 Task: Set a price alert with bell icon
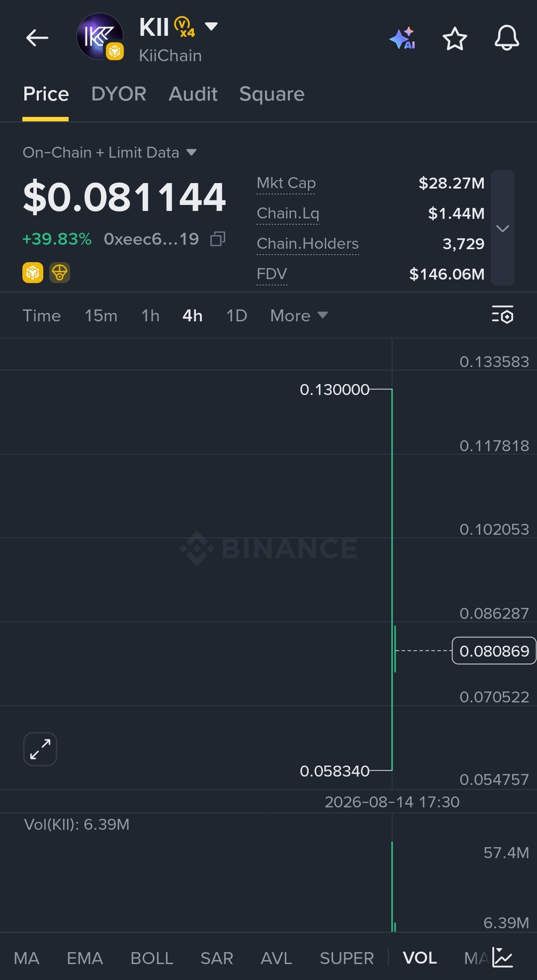[x=507, y=38]
